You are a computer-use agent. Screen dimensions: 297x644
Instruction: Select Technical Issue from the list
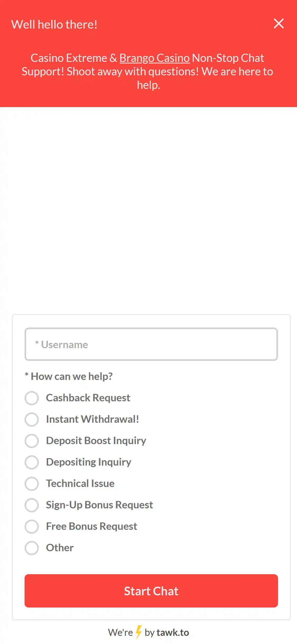click(80, 484)
